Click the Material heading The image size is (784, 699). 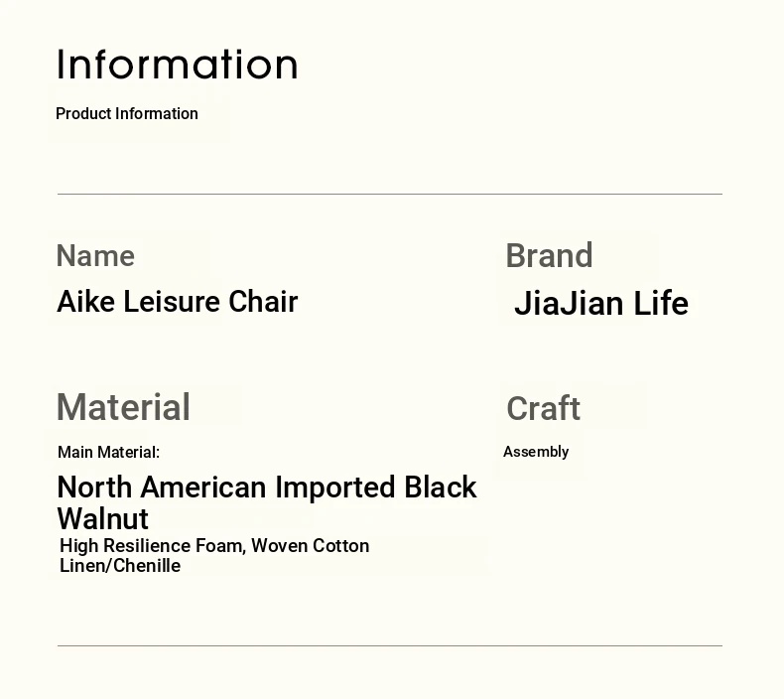click(123, 407)
